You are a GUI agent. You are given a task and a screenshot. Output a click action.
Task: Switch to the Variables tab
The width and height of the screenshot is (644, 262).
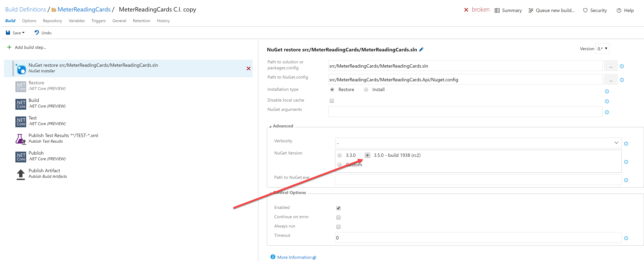[x=77, y=21]
